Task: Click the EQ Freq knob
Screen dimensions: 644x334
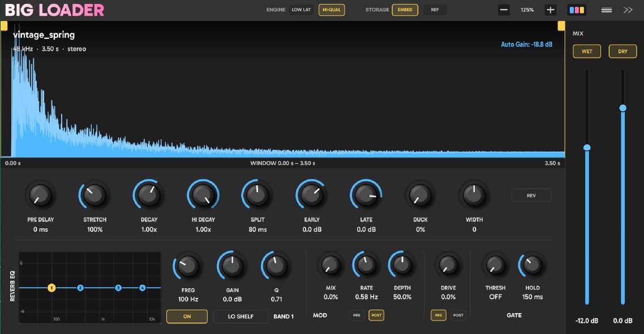Action: 188,266
